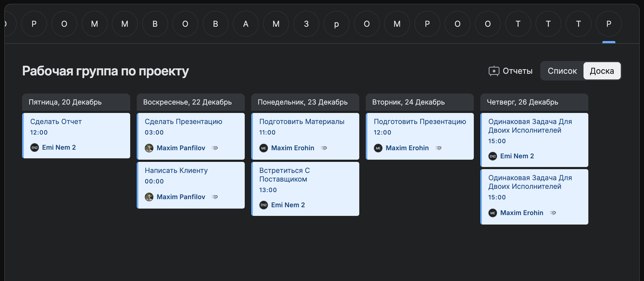Open the Написать Клиенту task title
The image size is (644, 281).
pos(176,171)
